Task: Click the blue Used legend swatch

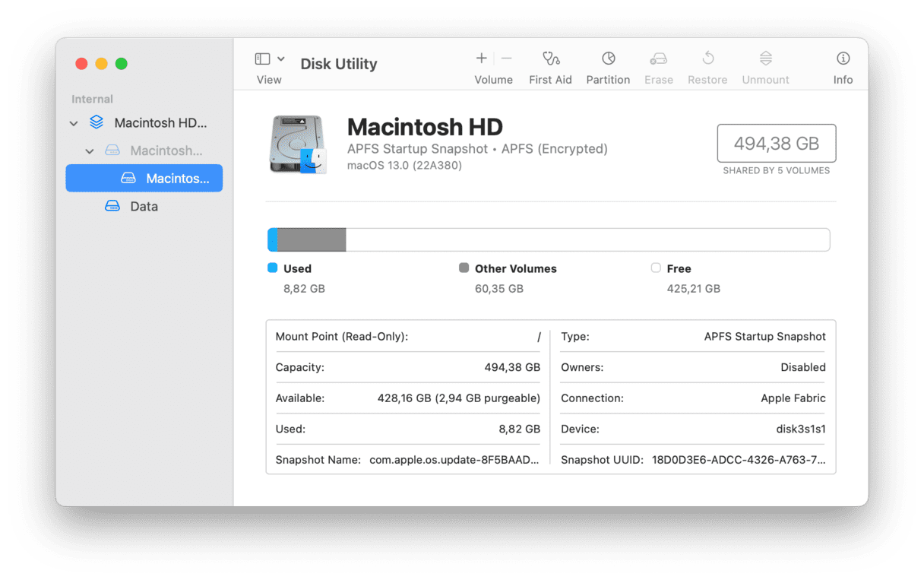Action: 273,268
